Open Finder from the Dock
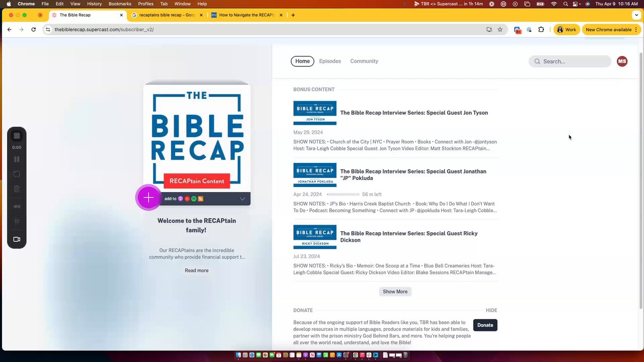644x362 pixels. pos(238,355)
